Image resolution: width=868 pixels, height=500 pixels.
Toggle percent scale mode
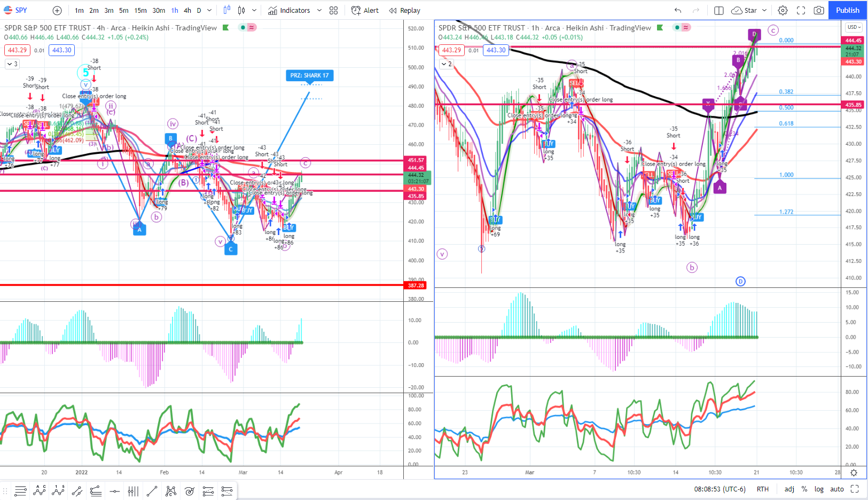804,489
